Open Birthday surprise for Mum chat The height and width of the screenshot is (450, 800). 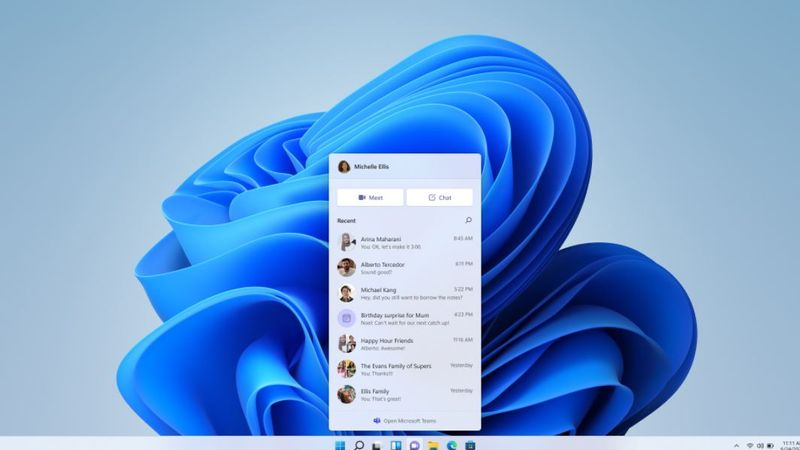tap(405, 318)
